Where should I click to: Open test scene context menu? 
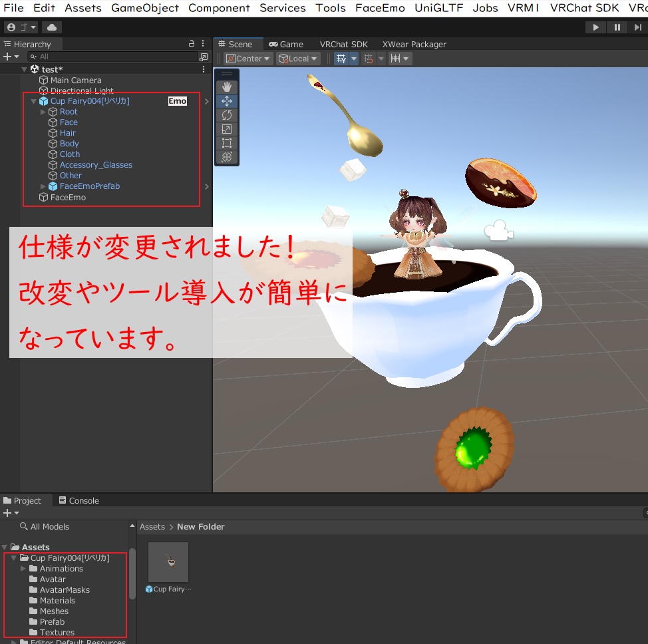(204, 69)
